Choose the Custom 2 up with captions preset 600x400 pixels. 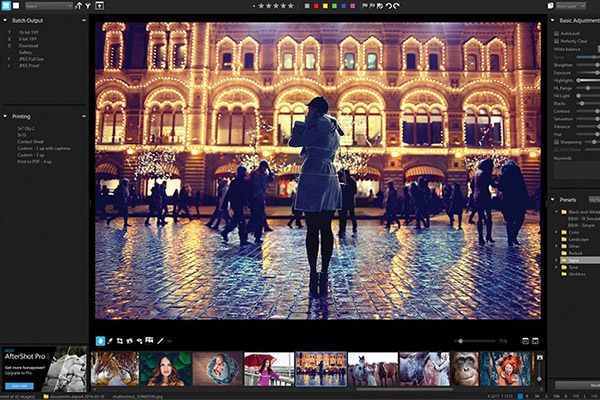pyautogui.click(x=44, y=148)
